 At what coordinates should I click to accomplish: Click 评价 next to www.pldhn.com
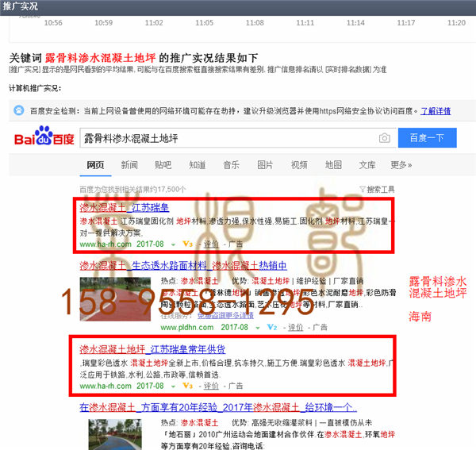295,327
